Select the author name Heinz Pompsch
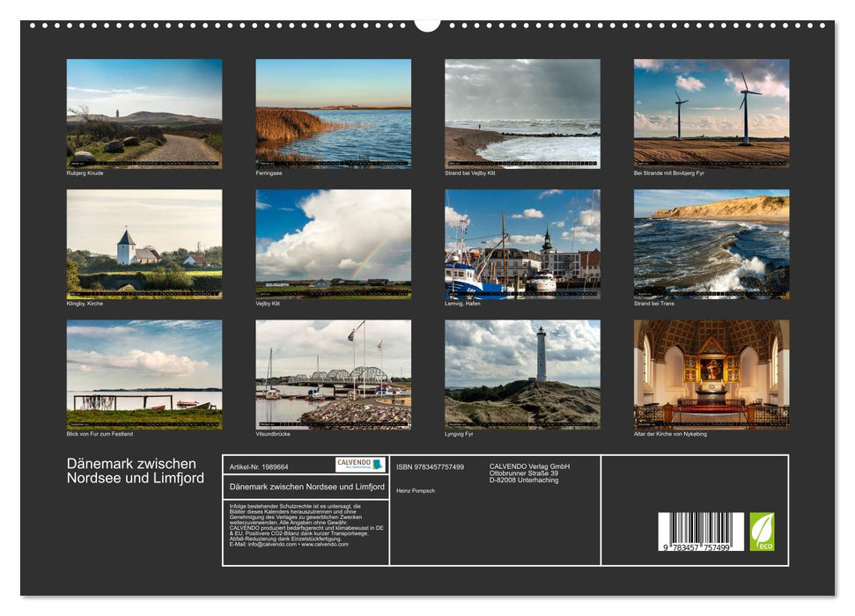 click(x=417, y=491)
